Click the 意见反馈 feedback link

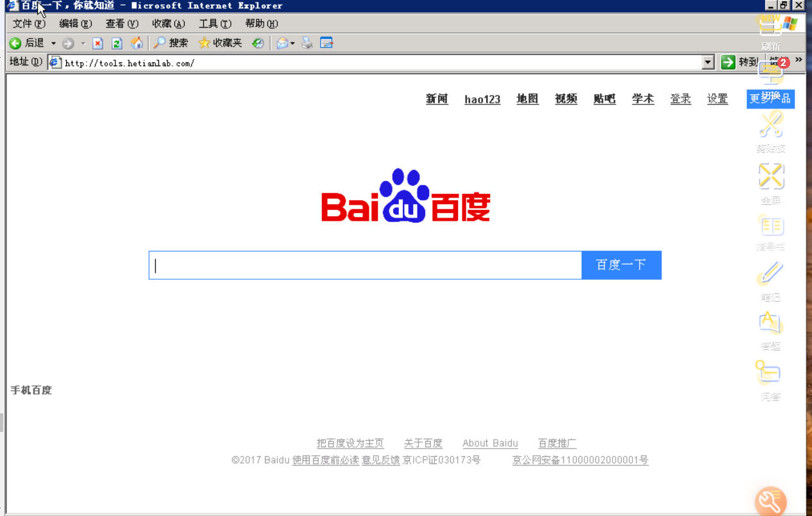click(x=381, y=460)
